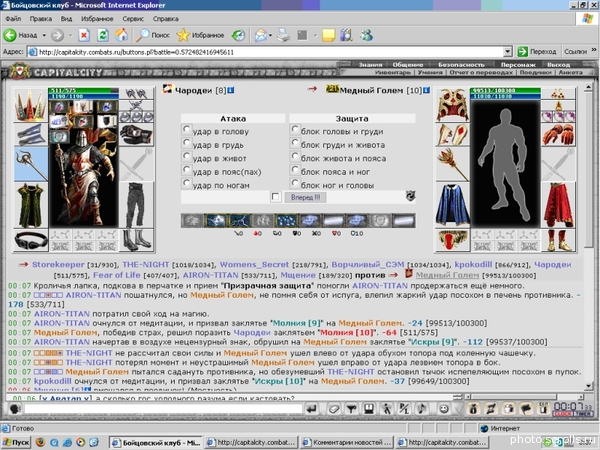Click the battle log vertical scrollbar down arrow

589,385
